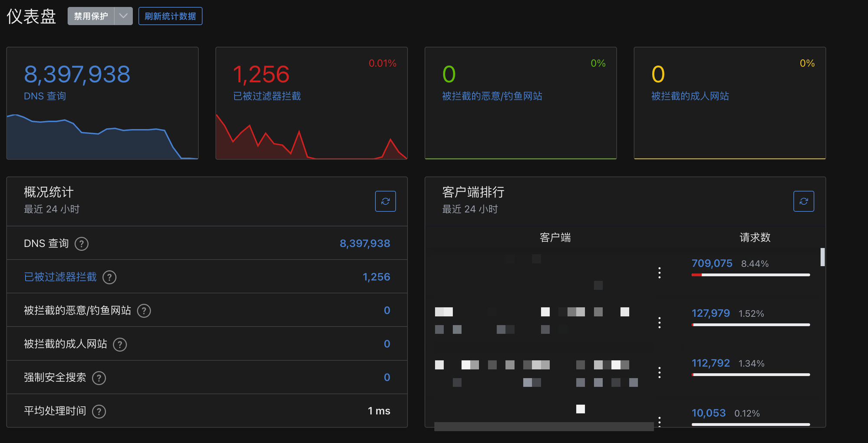Viewport: 868px width, 443px height.
Task: Open help tooltip beside DNS 查询
Action: 82,244
